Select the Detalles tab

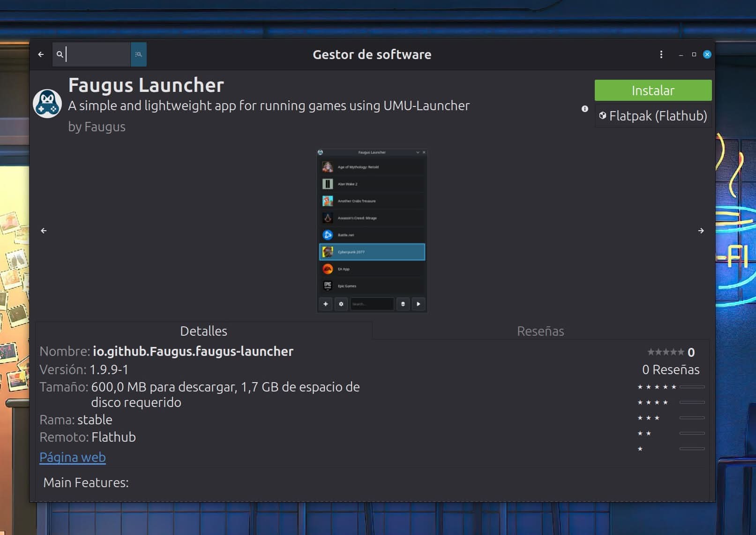pyautogui.click(x=204, y=331)
